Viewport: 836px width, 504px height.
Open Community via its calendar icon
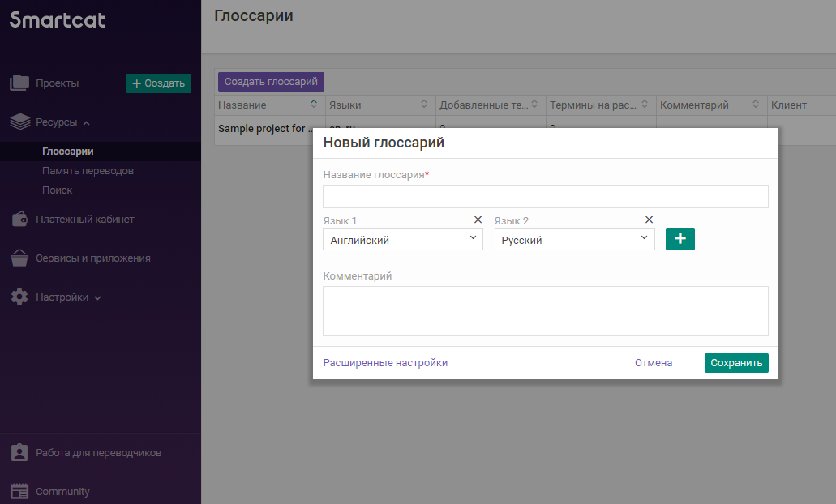point(18,491)
